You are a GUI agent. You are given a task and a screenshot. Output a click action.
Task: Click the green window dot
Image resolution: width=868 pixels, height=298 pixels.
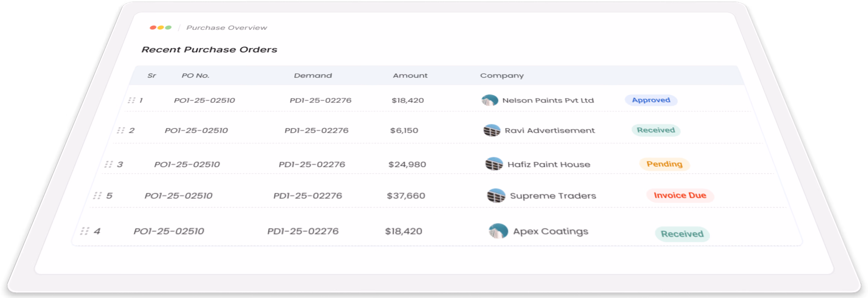coord(168,28)
